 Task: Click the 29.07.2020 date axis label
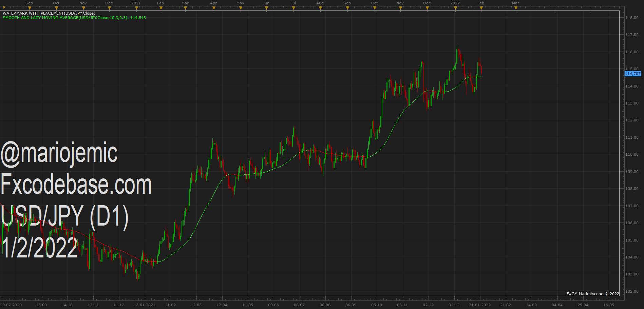coord(11,305)
